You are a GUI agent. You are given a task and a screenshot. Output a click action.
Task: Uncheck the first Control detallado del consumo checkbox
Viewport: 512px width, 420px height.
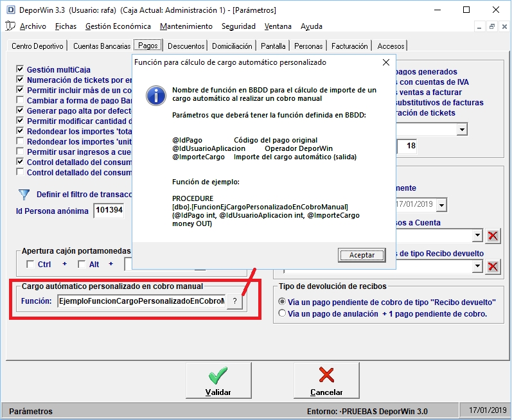coord(20,162)
